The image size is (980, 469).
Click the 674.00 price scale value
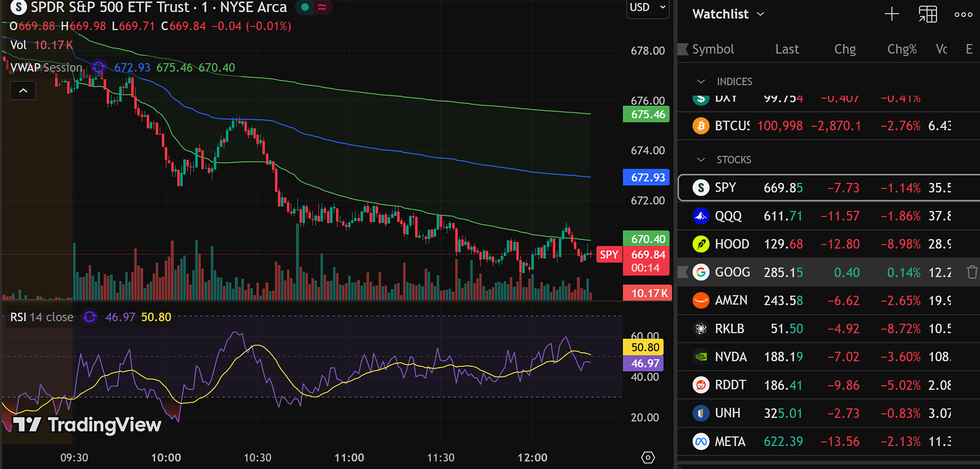(648, 150)
